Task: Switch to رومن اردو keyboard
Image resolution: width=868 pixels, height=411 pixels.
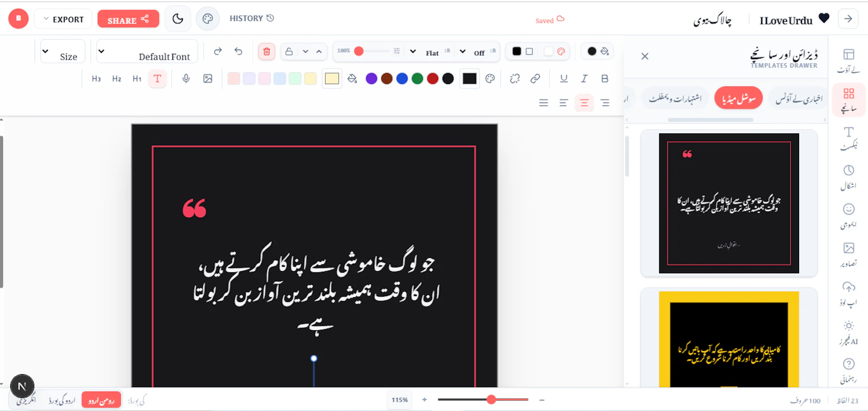Action: click(101, 400)
